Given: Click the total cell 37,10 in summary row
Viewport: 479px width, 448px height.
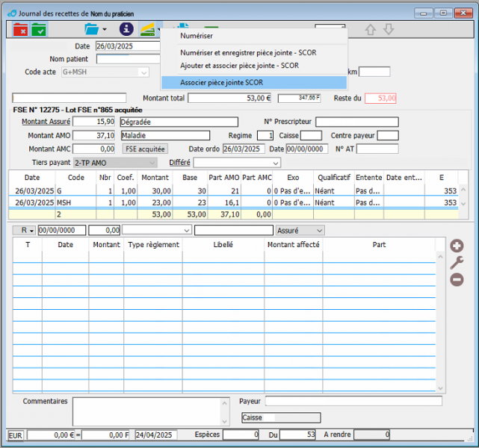Looking at the screenshot, I should click(224, 214).
